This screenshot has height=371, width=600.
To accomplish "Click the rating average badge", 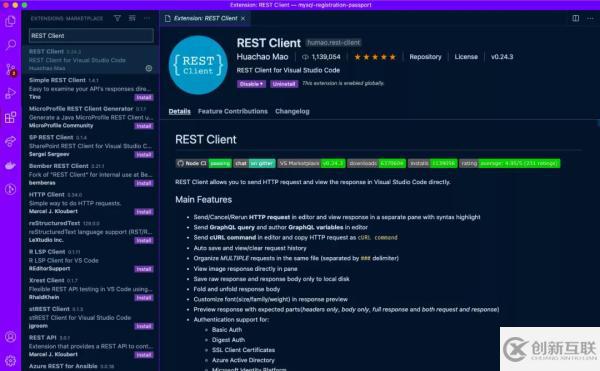I will pyautogui.click(x=510, y=164).
